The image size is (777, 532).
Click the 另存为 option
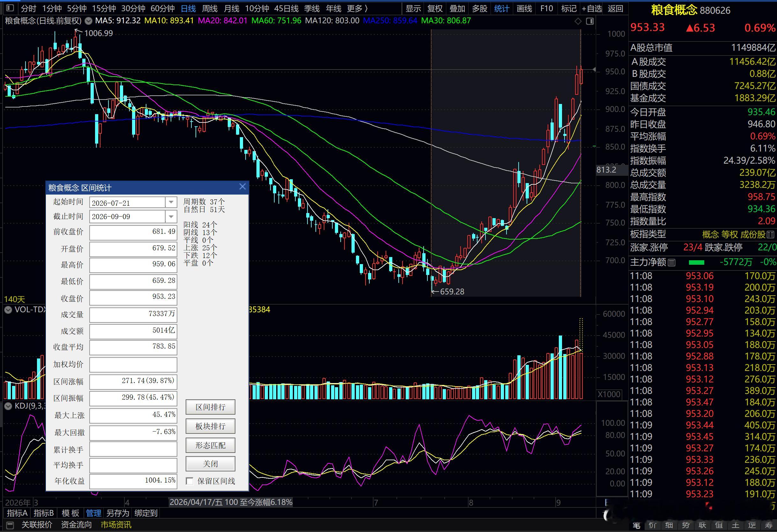pos(118,513)
